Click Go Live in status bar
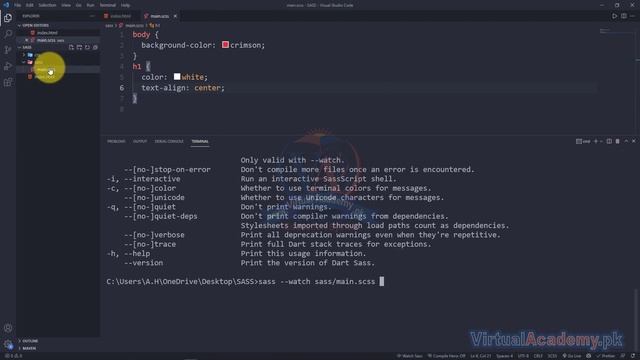 pos(571,356)
